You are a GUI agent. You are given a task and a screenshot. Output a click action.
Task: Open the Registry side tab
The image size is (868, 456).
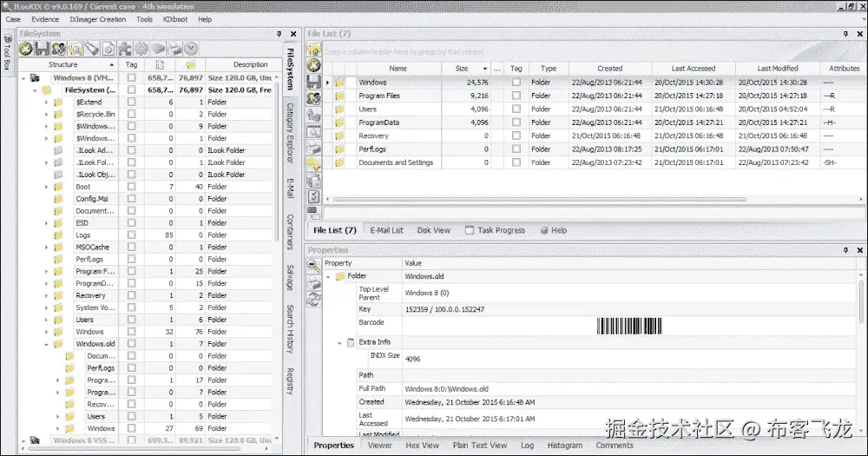[x=290, y=381]
